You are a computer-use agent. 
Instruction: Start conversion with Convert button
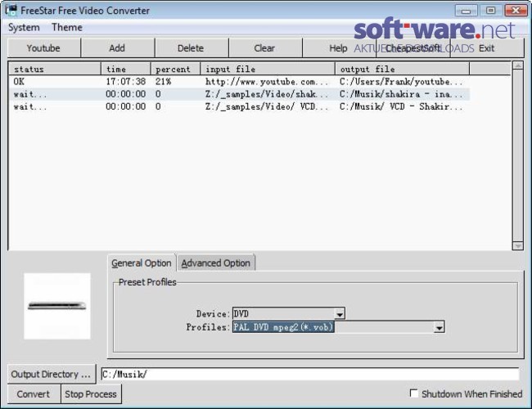(34, 394)
